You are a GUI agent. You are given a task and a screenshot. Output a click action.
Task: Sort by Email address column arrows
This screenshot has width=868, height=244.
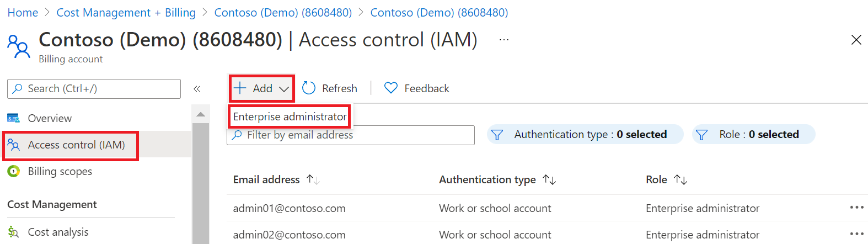[x=313, y=180]
